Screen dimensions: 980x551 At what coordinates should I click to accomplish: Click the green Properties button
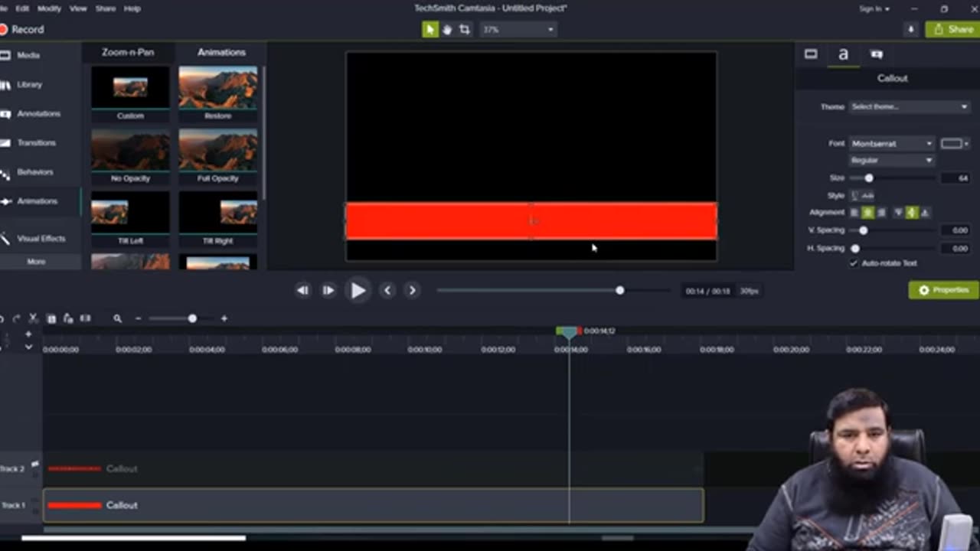943,290
